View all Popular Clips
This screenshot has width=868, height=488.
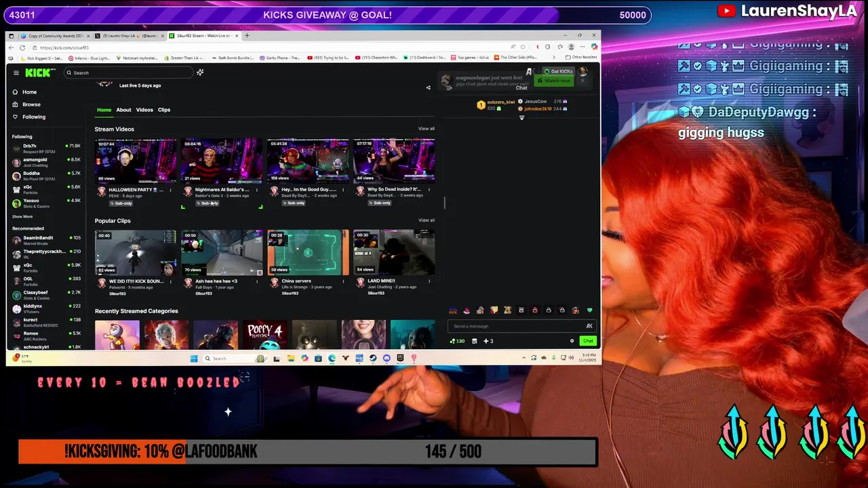[x=427, y=220]
